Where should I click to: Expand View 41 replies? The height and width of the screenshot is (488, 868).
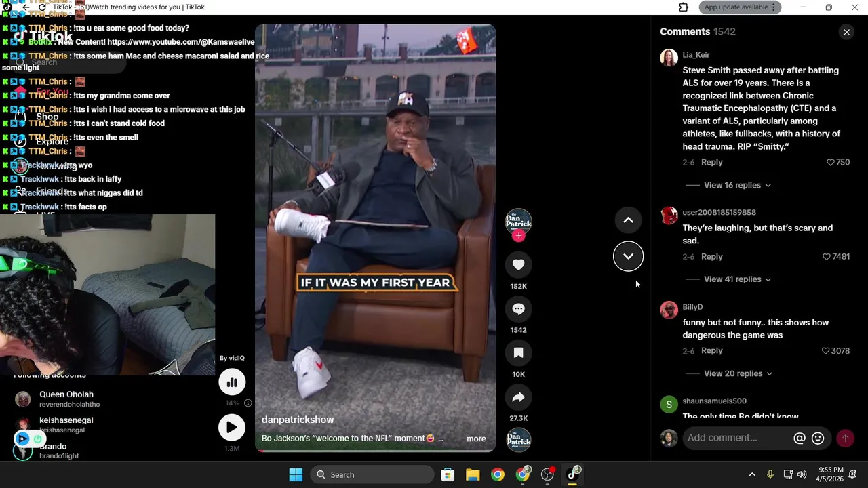(737, 279)
